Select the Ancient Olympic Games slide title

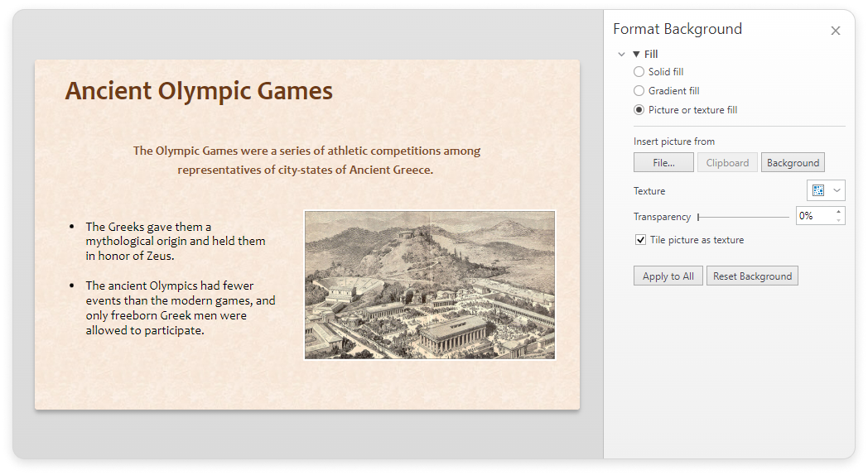pyautogui.click(x=199, y=91)
